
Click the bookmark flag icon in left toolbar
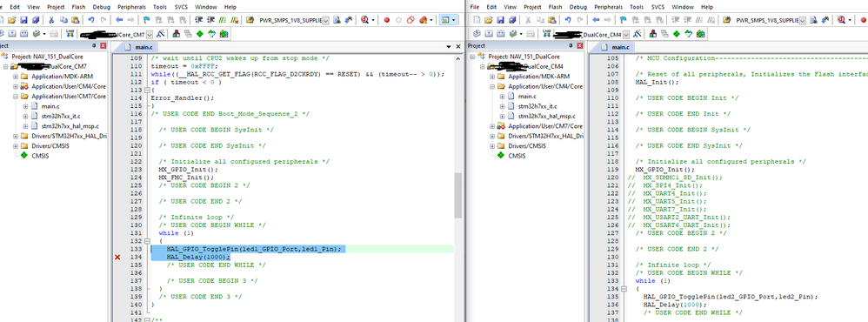click(x=145, y=20)
